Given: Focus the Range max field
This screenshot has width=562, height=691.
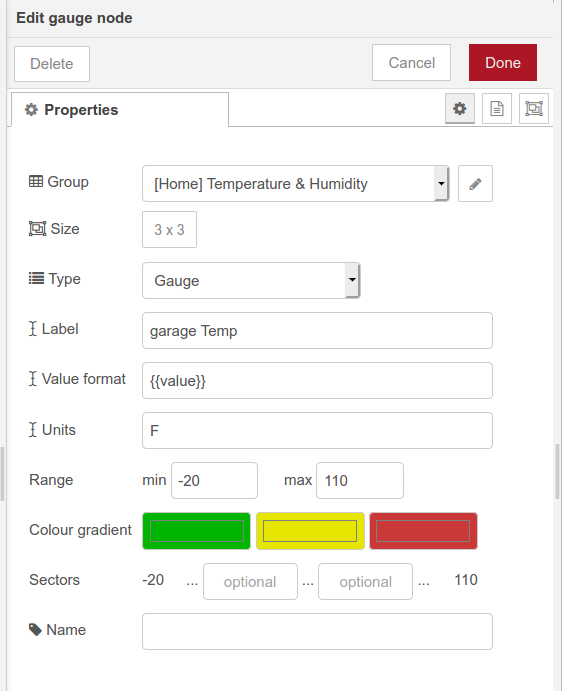Looking at the screenshot, I should tap(360, 480).
